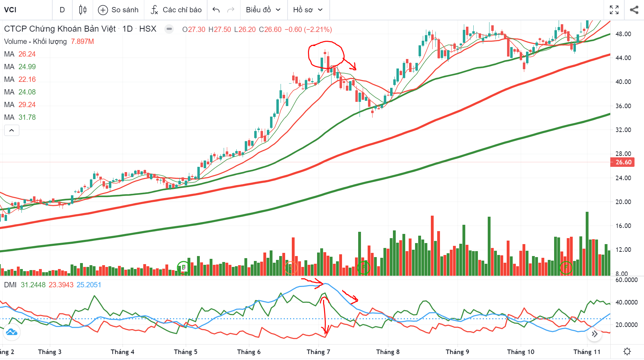Select MA 26.24 indicator legend
This screenshot has width=644, height=360.
[20, 54]
